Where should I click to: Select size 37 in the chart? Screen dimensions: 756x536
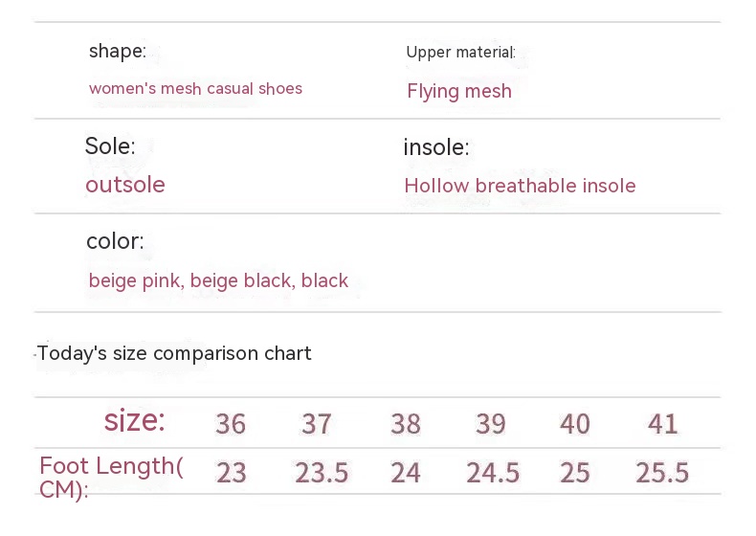pos(317,424)
